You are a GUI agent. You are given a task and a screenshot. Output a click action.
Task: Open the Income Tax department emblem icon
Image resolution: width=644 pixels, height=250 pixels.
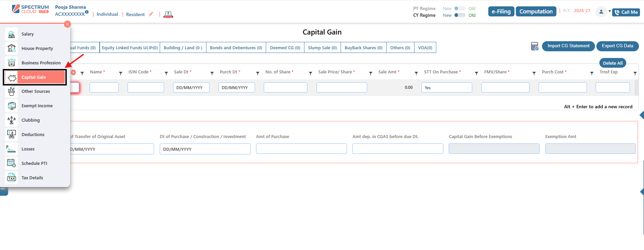coord(168,14)
